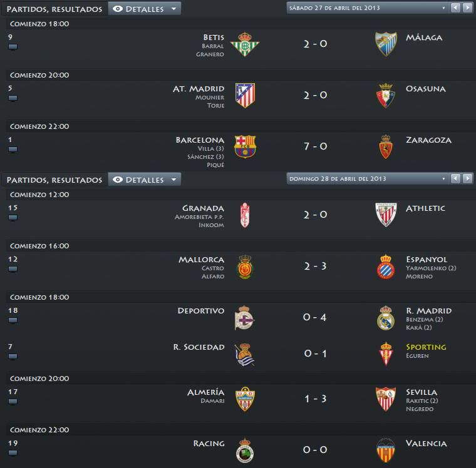
Task: Go to next day from Sunday's date selector
Action: point(467,179)
